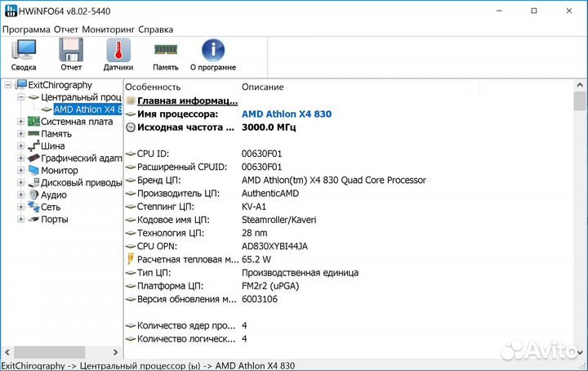Click the Дисковый приводы icon

33,182
